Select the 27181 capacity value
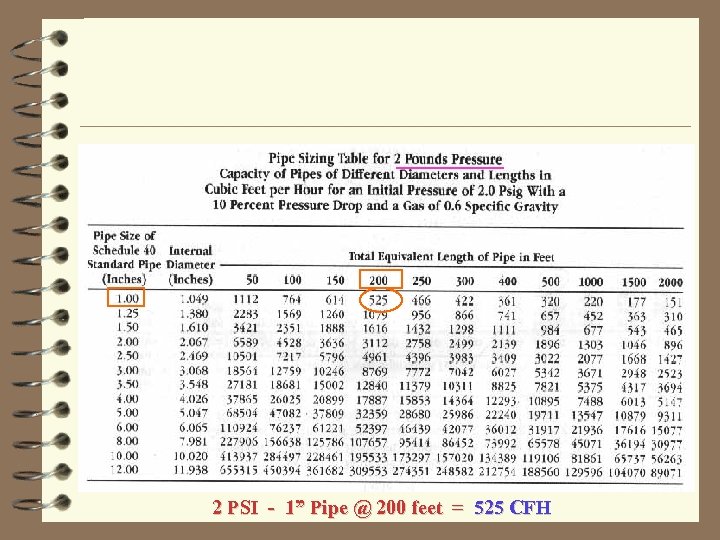This screenshot has width=720, height=540. tap(242, 385)
